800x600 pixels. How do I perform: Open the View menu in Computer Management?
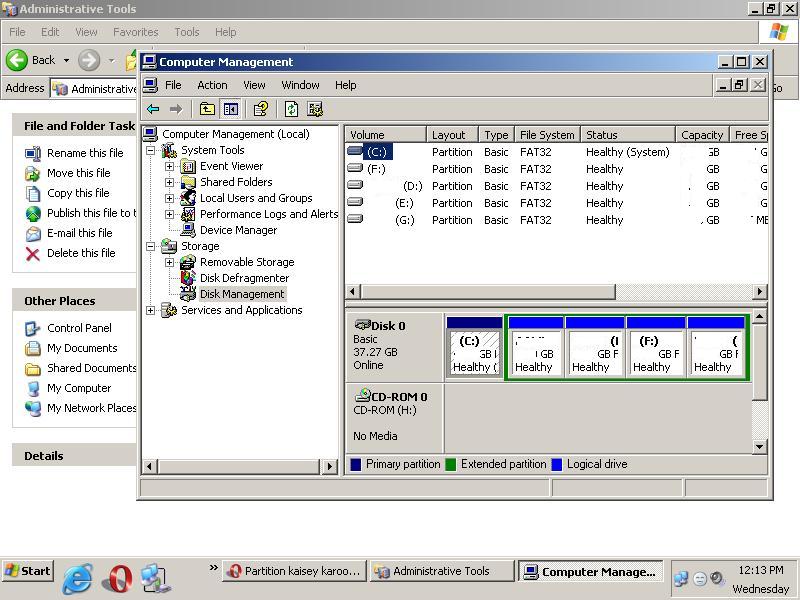coord(254,85)
